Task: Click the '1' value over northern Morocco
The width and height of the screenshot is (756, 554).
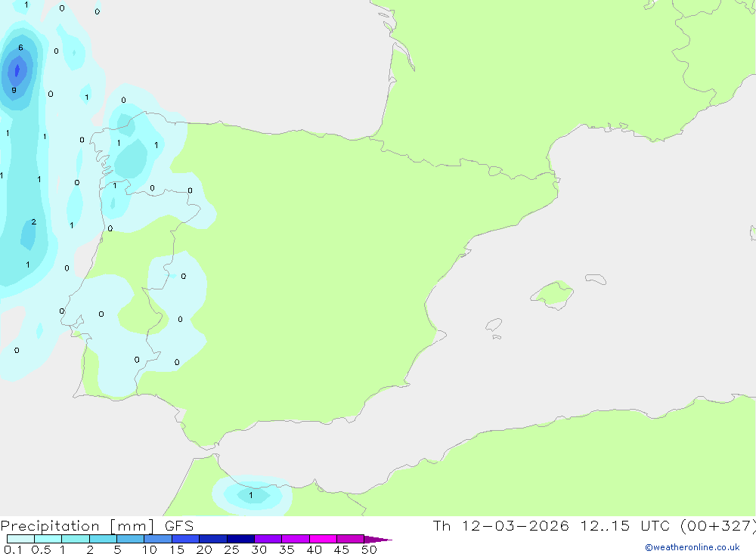Action: 251,495
